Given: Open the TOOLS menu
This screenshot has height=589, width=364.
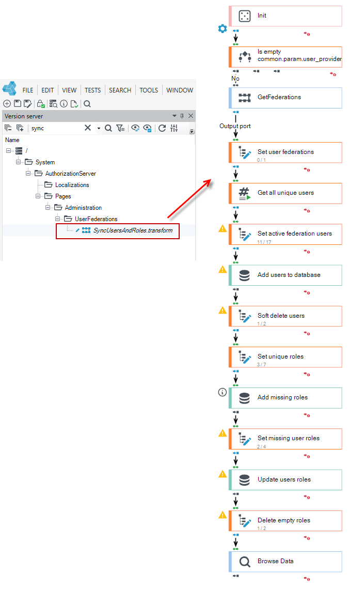Looking at the screenshot, I should point(149,90).
